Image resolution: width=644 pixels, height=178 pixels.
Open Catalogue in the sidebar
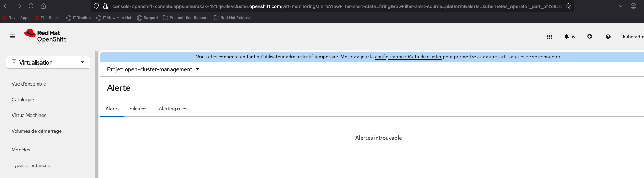coord(23,99)
